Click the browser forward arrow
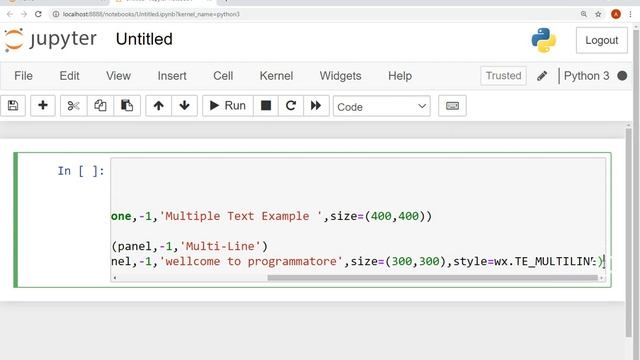The height and width of the screenshot is (360, 640). point(24,14)
